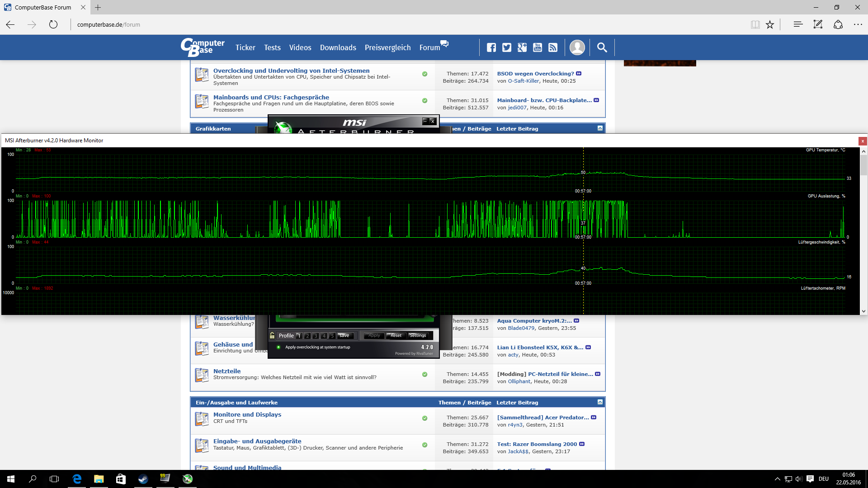868x488 pixels.
Task: Open ComputerBase YouTube icon
Action: pyautogui.click(x=538, y=47)
